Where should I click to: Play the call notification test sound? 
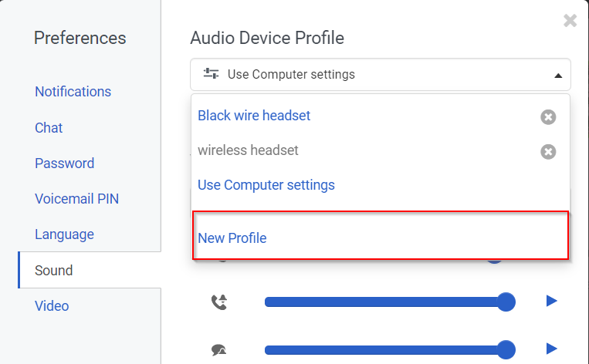point(551,301)
